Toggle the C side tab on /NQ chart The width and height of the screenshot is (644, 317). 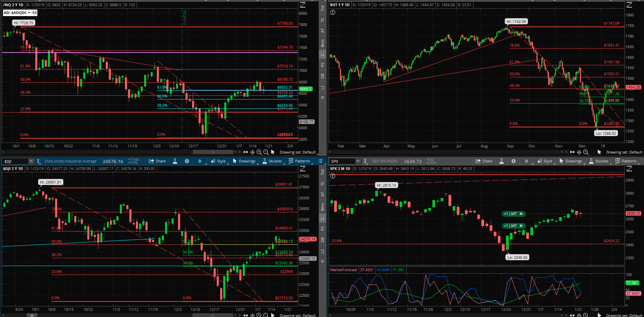[x=323, y=55]
